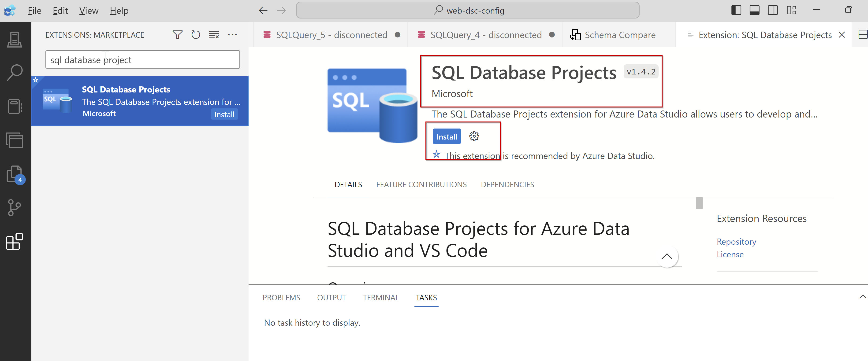868x361 pixels.
Task: Click the Extension Resources heading
Action: pos(762,219)
